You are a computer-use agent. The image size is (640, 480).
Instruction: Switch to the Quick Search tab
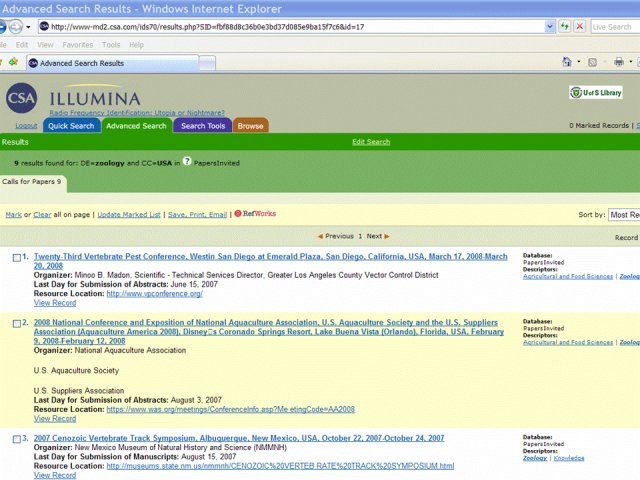tap(71, 126)
